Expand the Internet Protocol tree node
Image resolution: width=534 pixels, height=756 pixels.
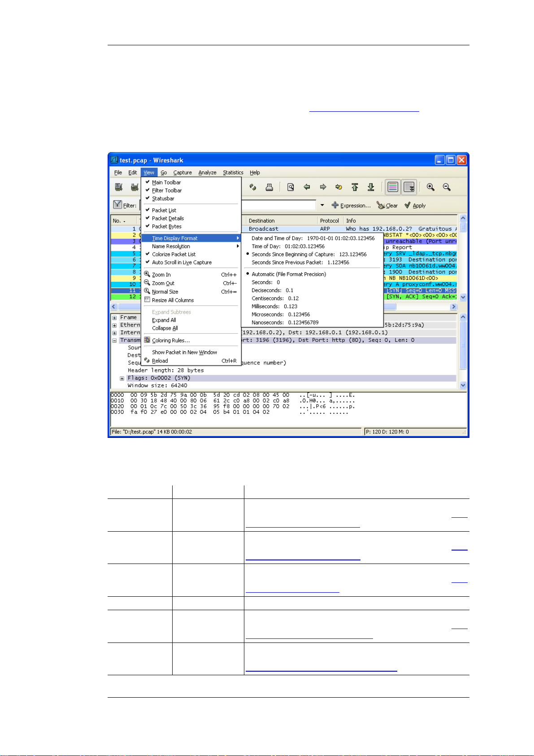115,333
